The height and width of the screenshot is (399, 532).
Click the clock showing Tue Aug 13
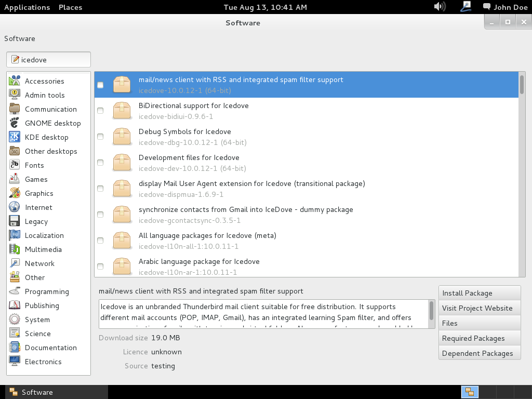(265, 7)
